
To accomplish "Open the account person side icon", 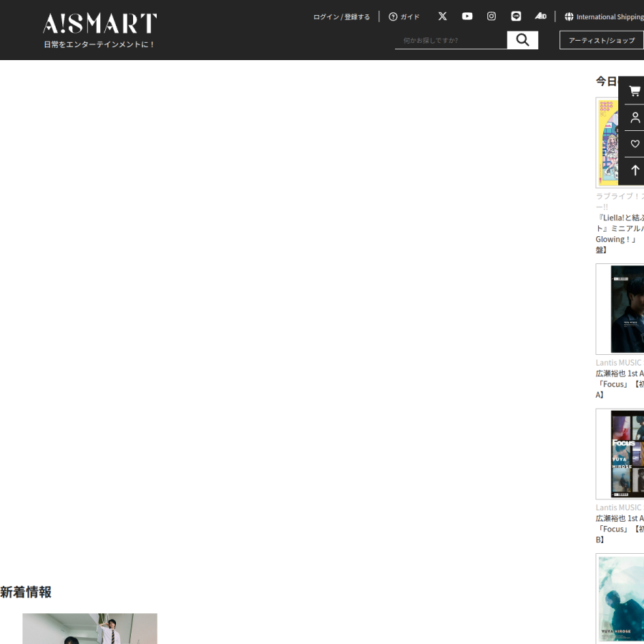I will [635, 117].
